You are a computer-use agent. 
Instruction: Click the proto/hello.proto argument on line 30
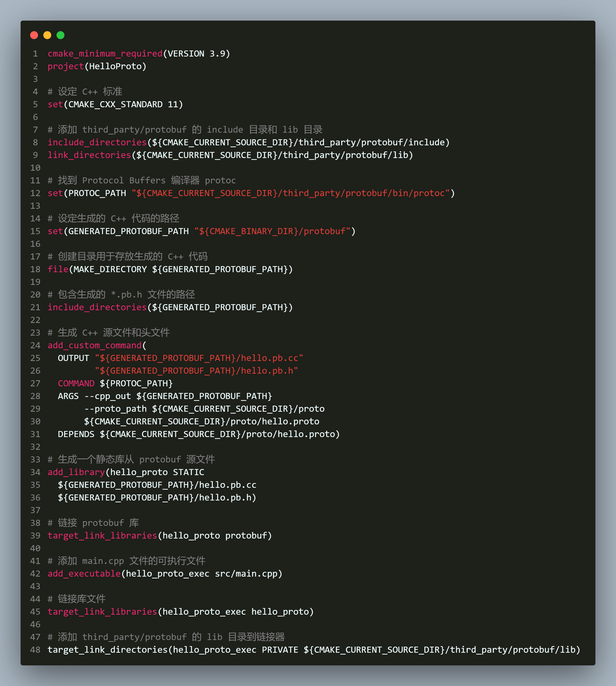202,421
